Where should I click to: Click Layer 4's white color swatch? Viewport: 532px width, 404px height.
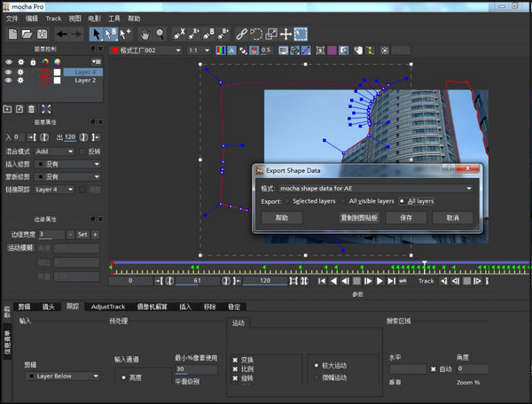point(57,72)
